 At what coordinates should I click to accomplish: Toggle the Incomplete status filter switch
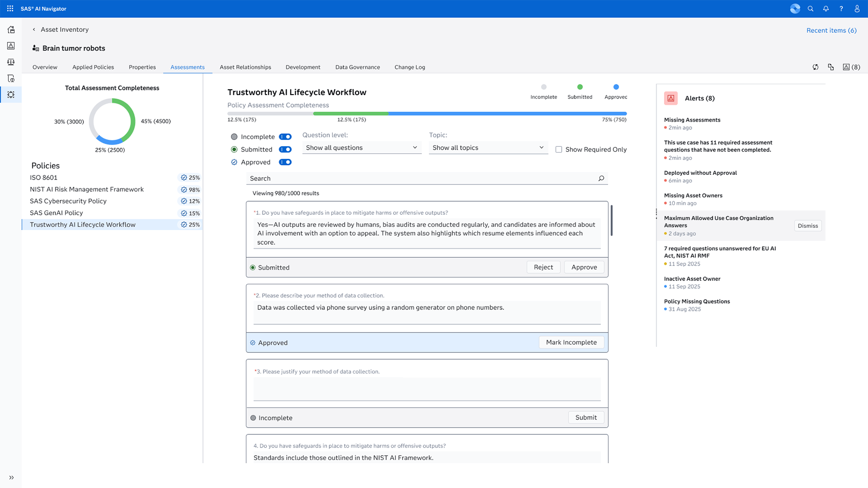coord(285,137)
